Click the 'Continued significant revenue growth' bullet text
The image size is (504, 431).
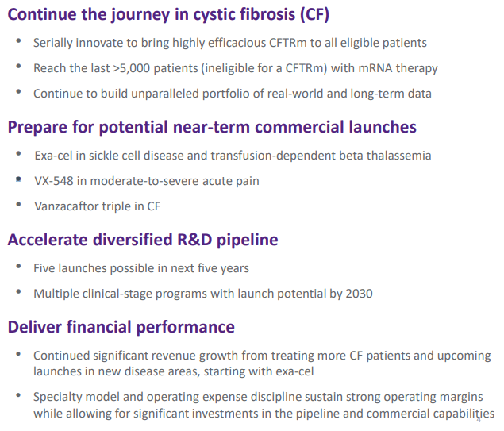point(262,363)
